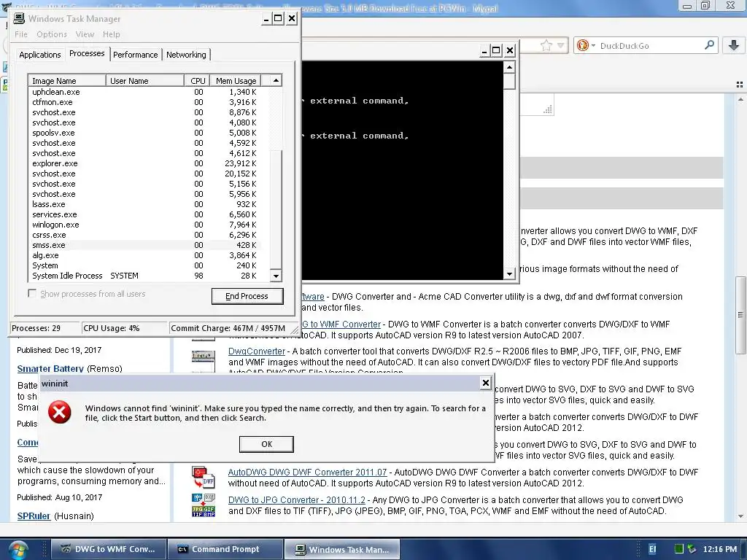This screenshot has height=560, width=747.
Task: Sort processes by User Name column
Action: tap(145, 80)
